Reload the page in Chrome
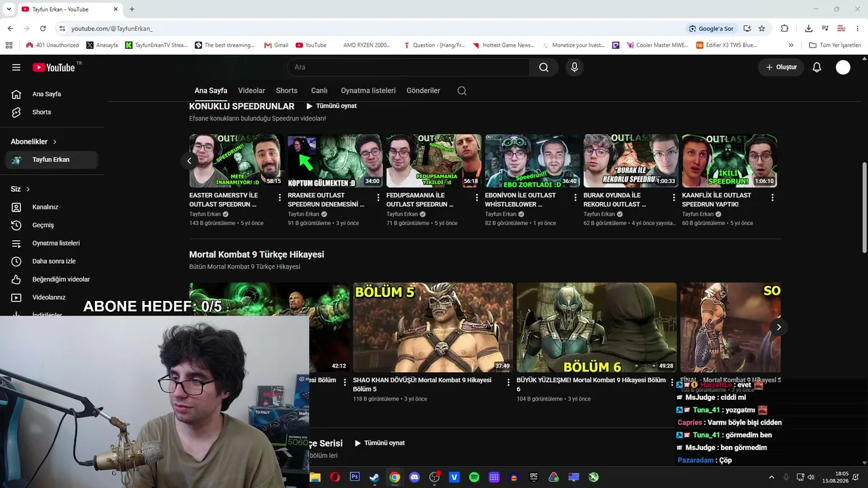 [43, 28]
